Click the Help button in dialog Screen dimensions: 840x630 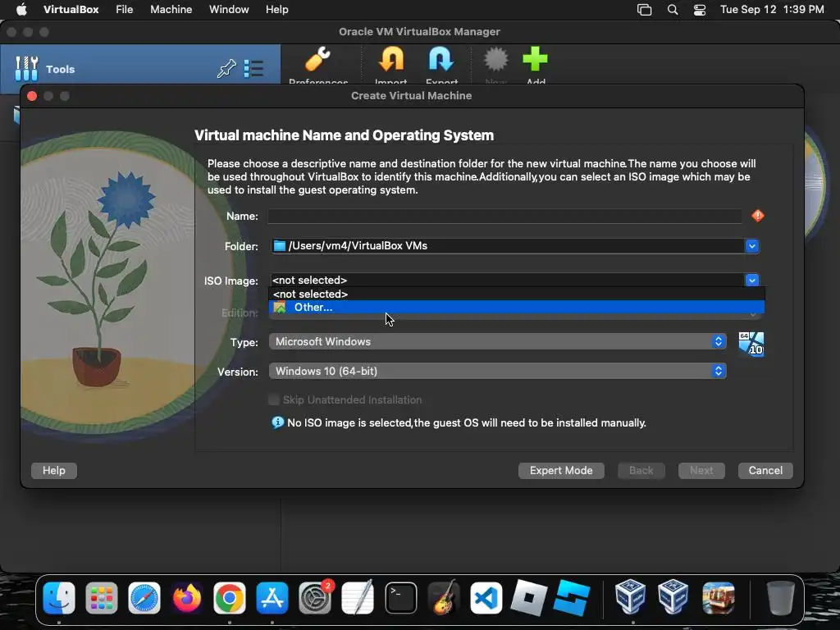click(53, 470)
